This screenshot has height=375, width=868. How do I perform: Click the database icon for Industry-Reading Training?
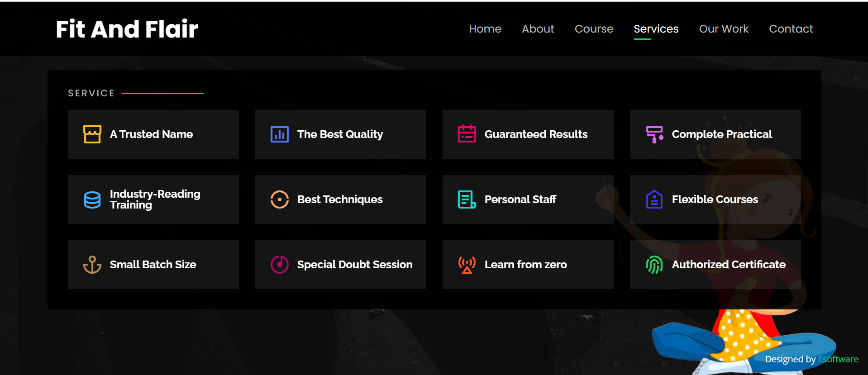coord(92,199)
